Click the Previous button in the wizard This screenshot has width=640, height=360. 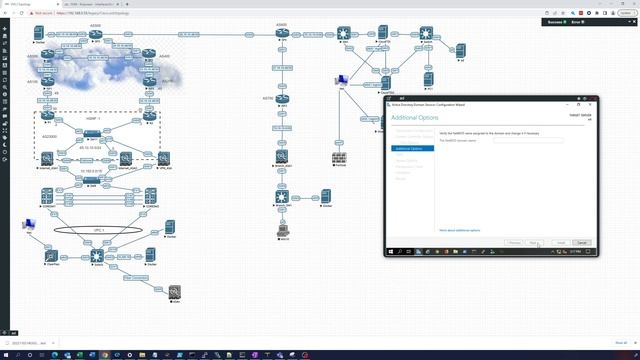click(513, 243)
